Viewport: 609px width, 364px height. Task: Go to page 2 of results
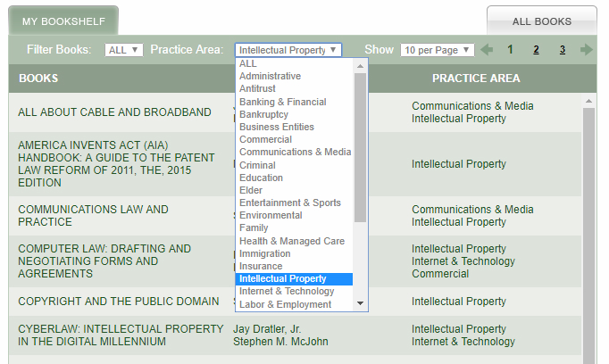pos(537,50)
